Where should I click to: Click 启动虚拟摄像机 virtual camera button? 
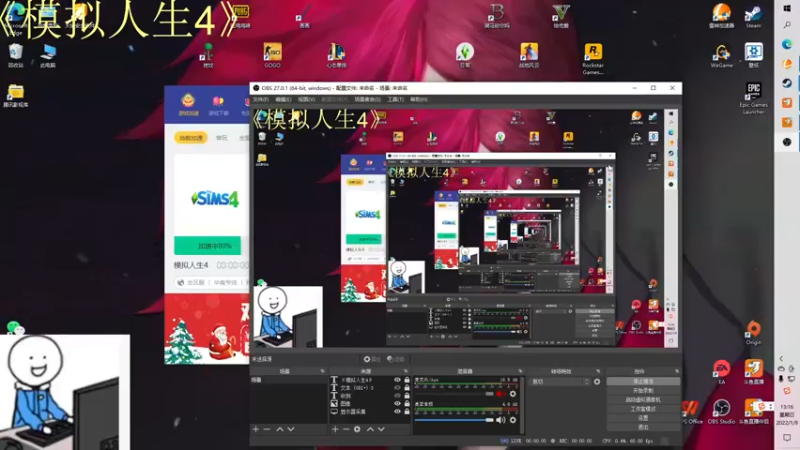643,399
